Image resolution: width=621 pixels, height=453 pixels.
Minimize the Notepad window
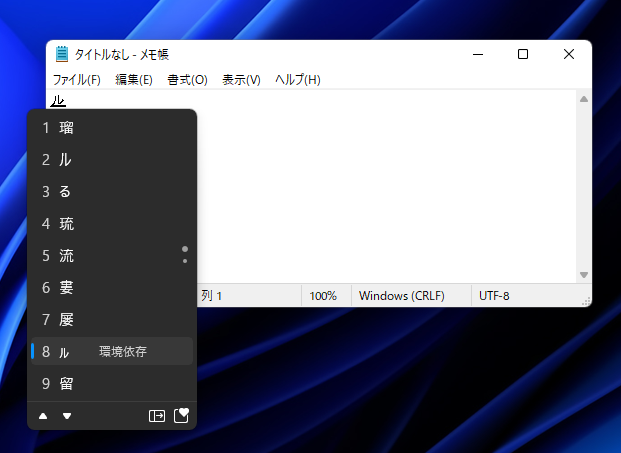pos(478,54)
